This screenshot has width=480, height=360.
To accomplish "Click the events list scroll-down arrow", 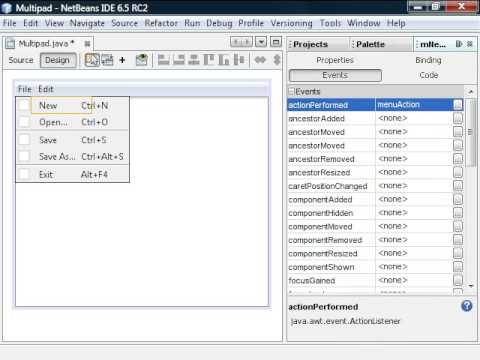I will tap(470, 286).
